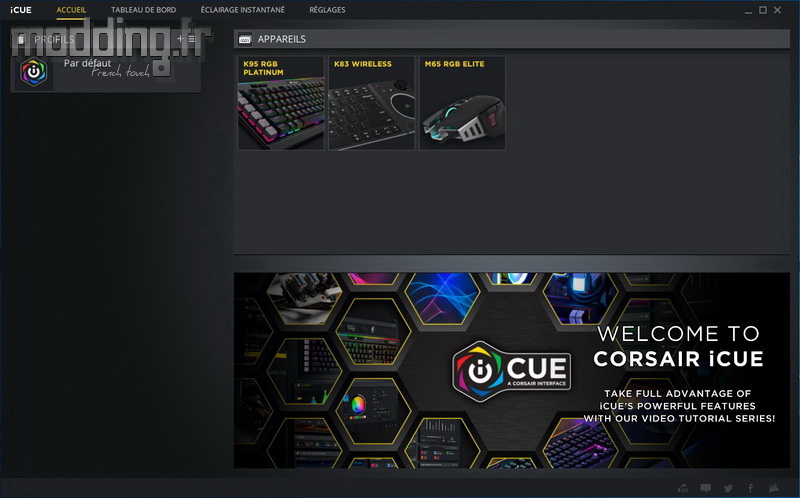Go to the RÉGLAGES tab

(x=327, y=10)
